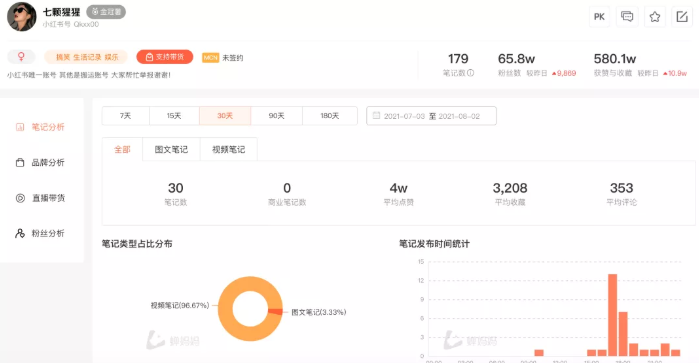
Task: Click the profile avatar picture
Action: (21, 16)
